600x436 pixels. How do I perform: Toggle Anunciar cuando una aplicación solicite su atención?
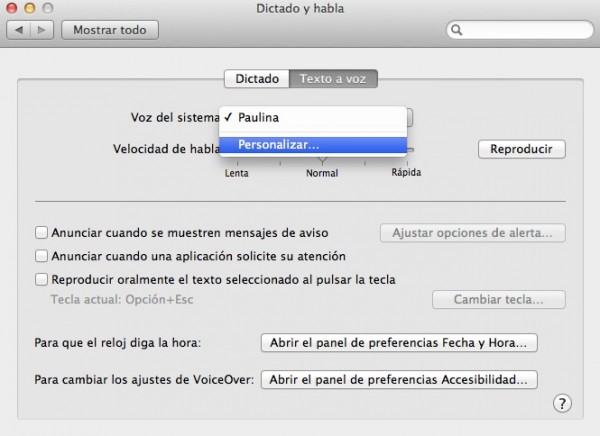(x=41, y=256)
